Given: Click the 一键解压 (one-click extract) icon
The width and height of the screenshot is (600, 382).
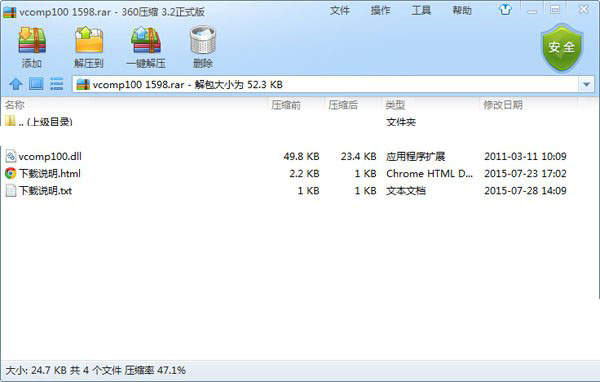Looking at the screenshot, I should tap(146, 40).
